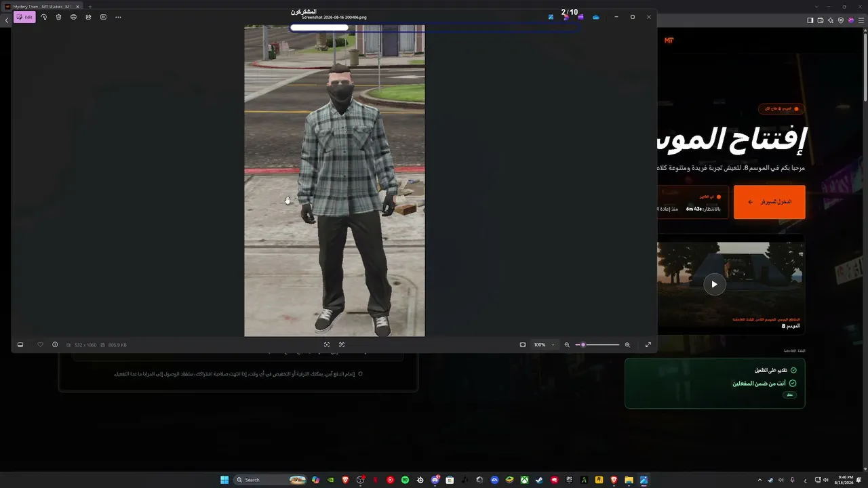Click the character image in the viewer
868x488 pixels.
point(334,181)
